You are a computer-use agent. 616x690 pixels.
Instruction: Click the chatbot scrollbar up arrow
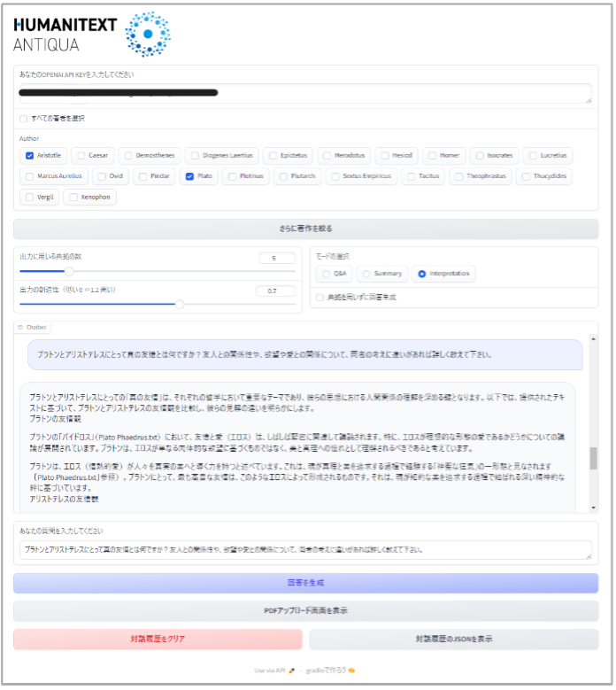click(x=593, y=339)
